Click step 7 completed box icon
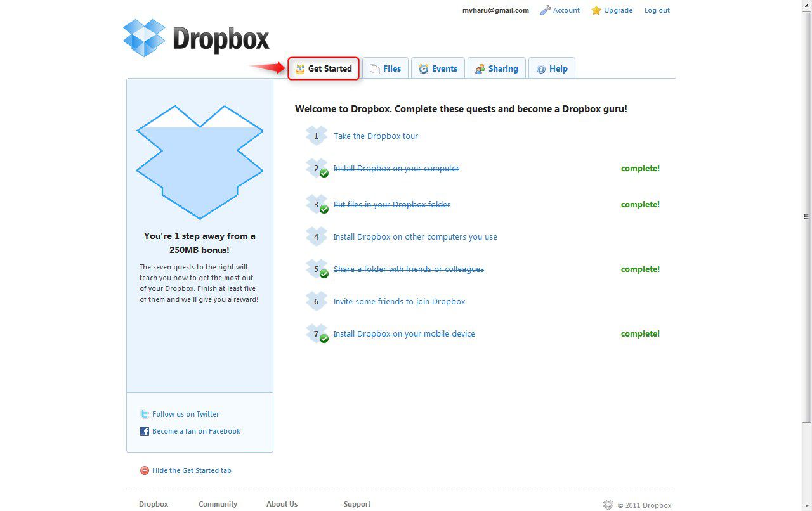The height and width of the screenshot is (511, 812). [x=317, y=333]
